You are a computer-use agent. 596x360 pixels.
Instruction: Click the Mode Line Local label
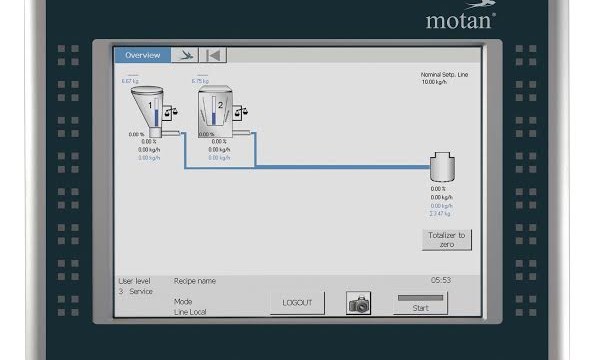pyautogui.click(x=190, y=307)
